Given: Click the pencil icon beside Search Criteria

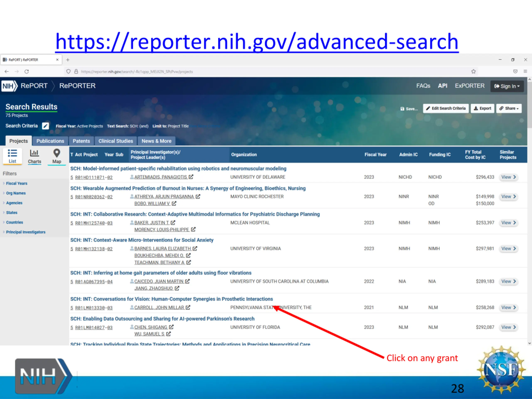Looking at the screenshot, I should [x=46, y=126].
